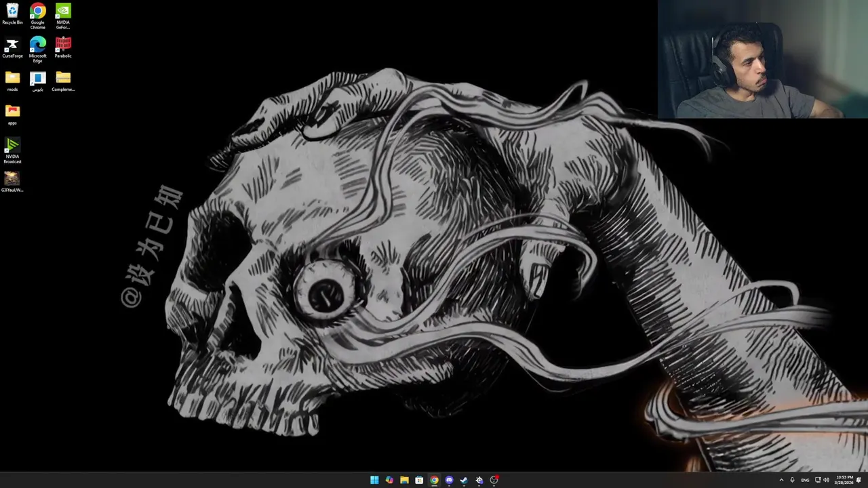Switch to Discord in the taskbar
Screen dimensions: 868x488
pyautogui.click(x=449, y=480)
